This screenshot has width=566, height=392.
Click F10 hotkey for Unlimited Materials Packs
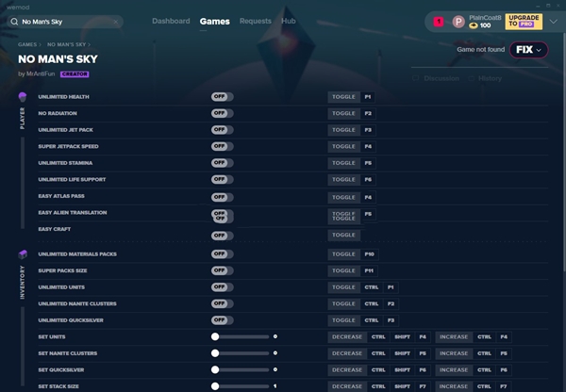click(x=369, y=254)
